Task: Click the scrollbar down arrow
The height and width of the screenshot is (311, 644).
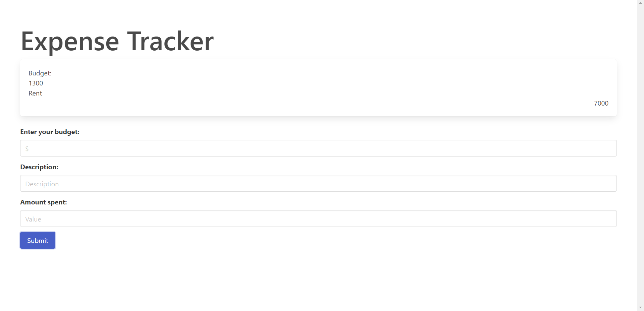Action: [640, 308]
